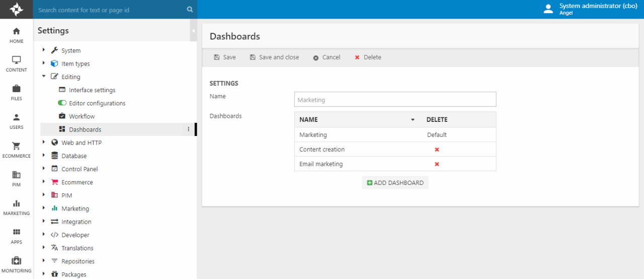Expand the System tree node

coord(44,50)
